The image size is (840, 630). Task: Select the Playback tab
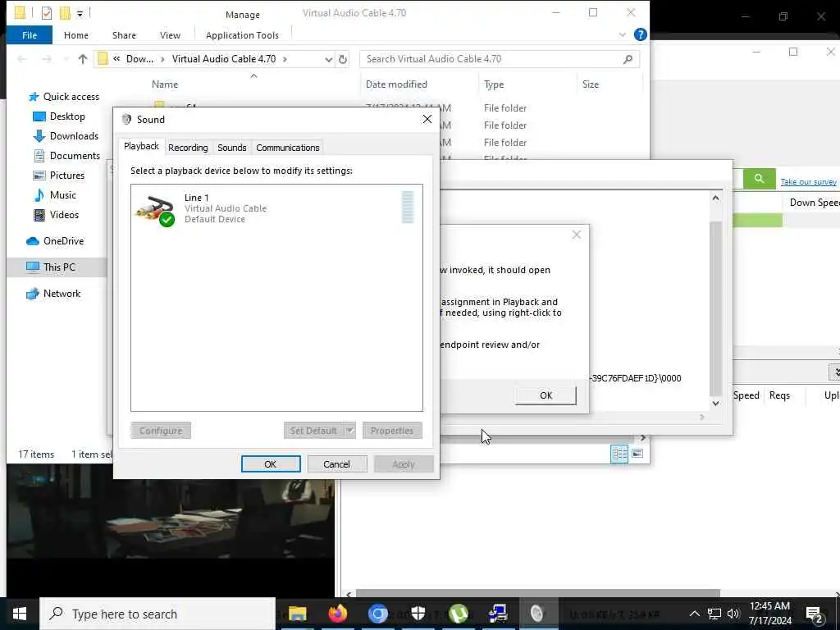141,146
